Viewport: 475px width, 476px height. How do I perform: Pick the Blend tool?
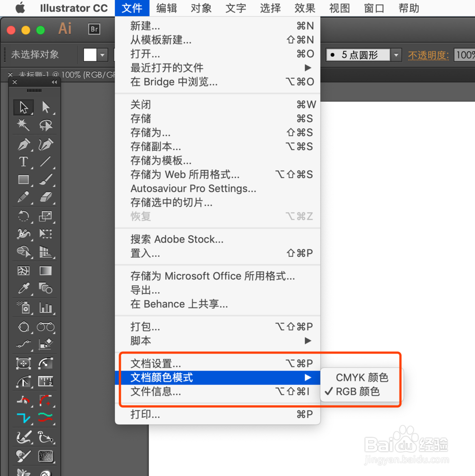[x=46, y=289]
